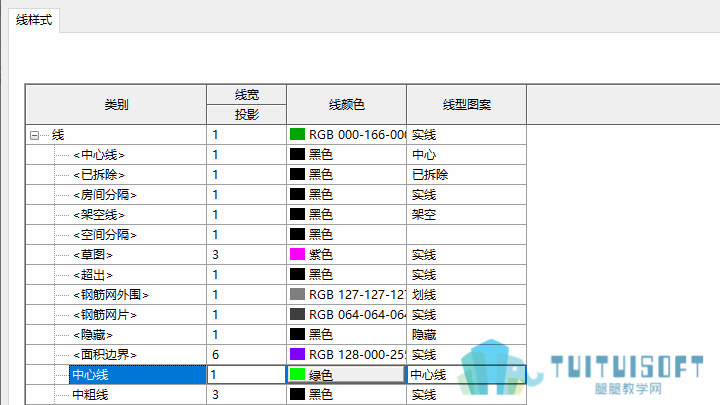Open the 实线 pattern of 中粗线 row
This screenshot has height=405, width=720.
pos(467,395)
